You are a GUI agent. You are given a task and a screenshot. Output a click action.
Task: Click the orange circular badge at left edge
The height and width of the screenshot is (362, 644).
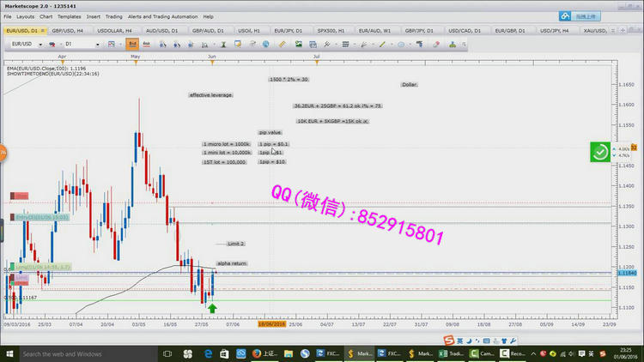click(x=3, y=154)
